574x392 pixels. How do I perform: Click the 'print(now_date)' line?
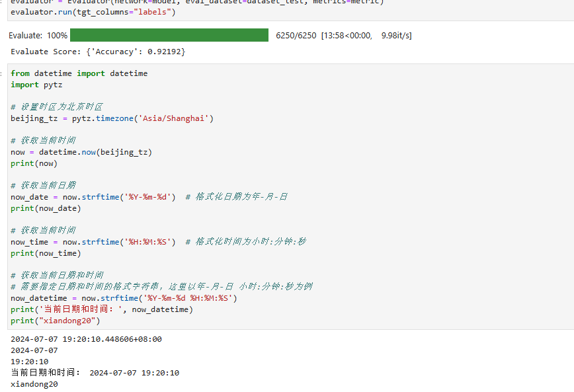[46, 208]
